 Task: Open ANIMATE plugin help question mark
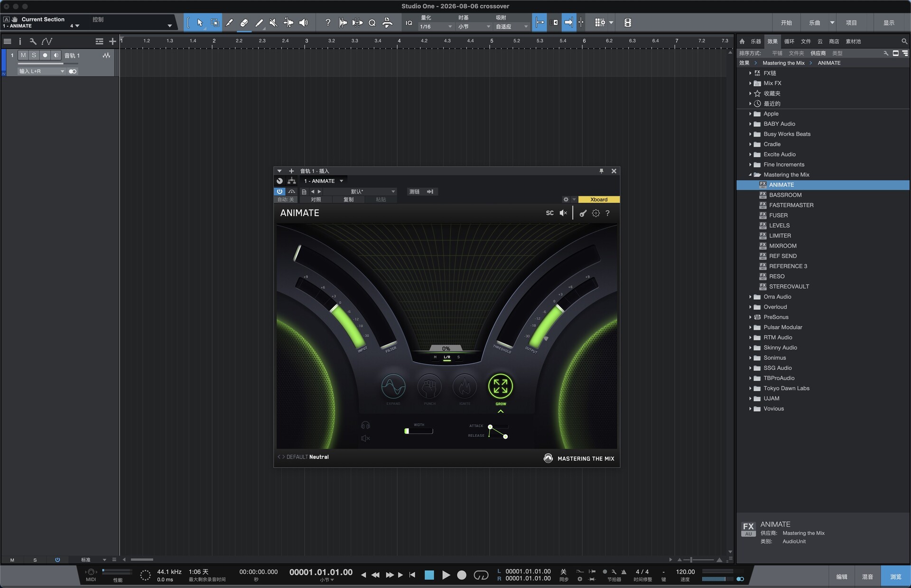tap(607, 213)
